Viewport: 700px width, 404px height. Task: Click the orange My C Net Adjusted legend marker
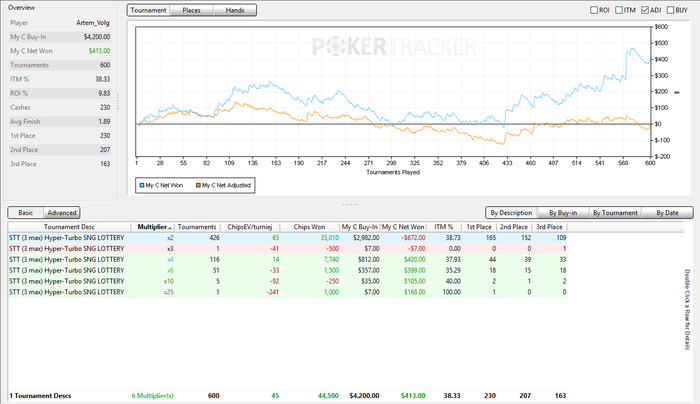point(197,185)
